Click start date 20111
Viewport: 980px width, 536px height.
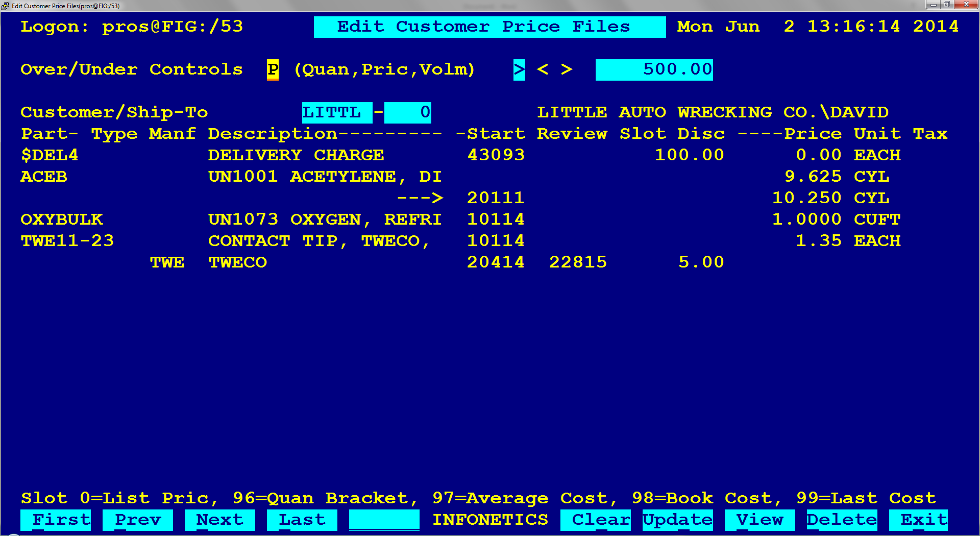pos(496,198)
